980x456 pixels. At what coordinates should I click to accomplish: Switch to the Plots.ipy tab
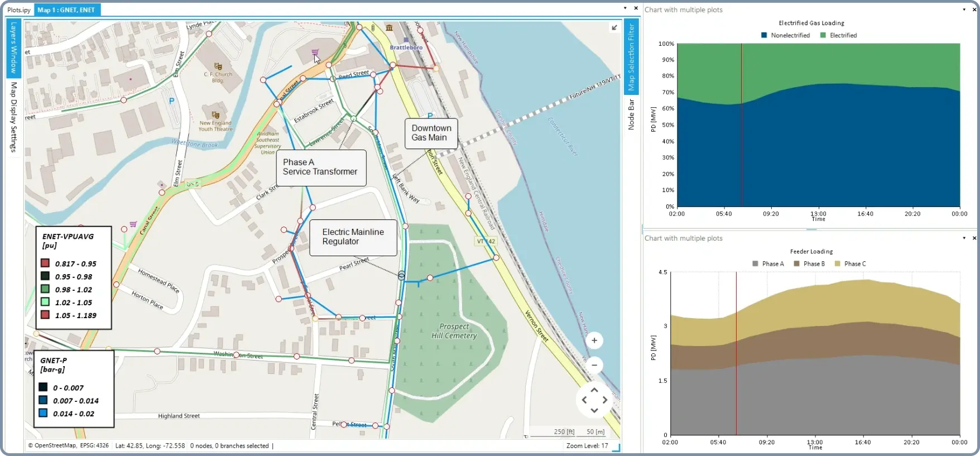(19, 10)
